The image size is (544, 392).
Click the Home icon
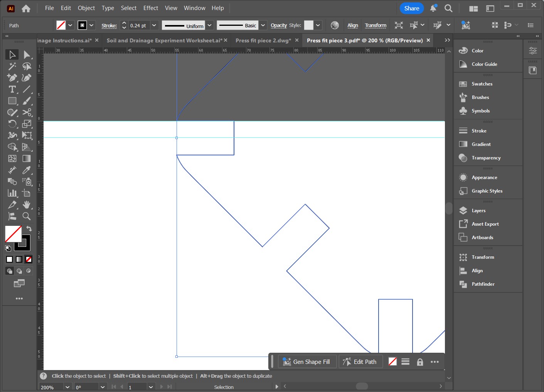pos(26,8)
